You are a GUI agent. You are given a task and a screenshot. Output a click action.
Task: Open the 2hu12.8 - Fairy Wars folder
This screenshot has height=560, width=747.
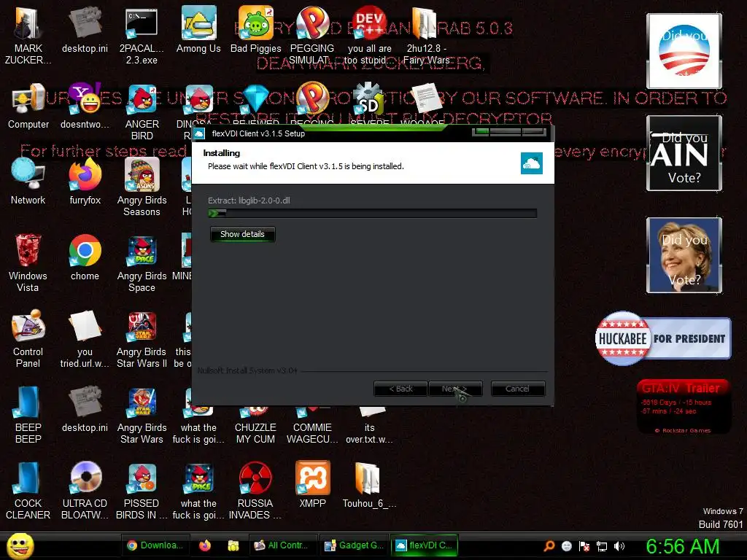(x=426, y=36)
